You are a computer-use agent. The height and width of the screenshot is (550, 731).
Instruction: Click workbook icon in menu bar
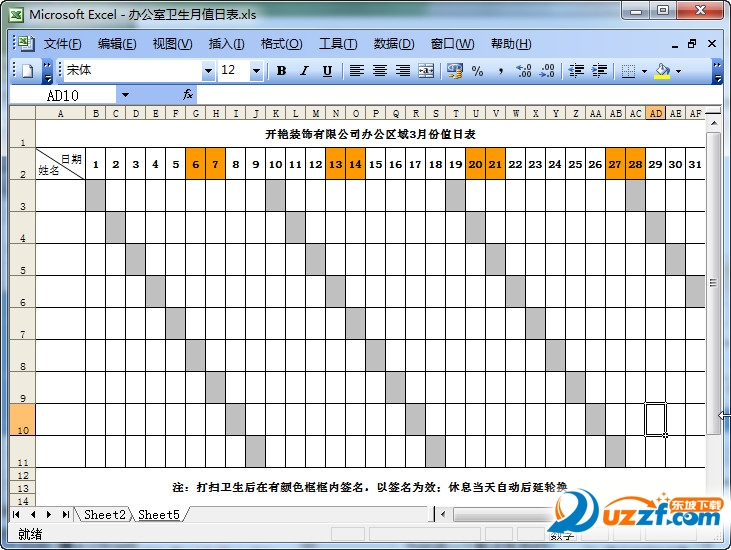27,43
